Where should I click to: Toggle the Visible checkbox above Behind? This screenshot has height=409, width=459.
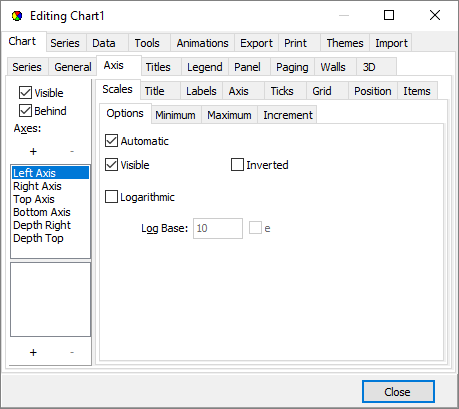[x=25, y=93]
